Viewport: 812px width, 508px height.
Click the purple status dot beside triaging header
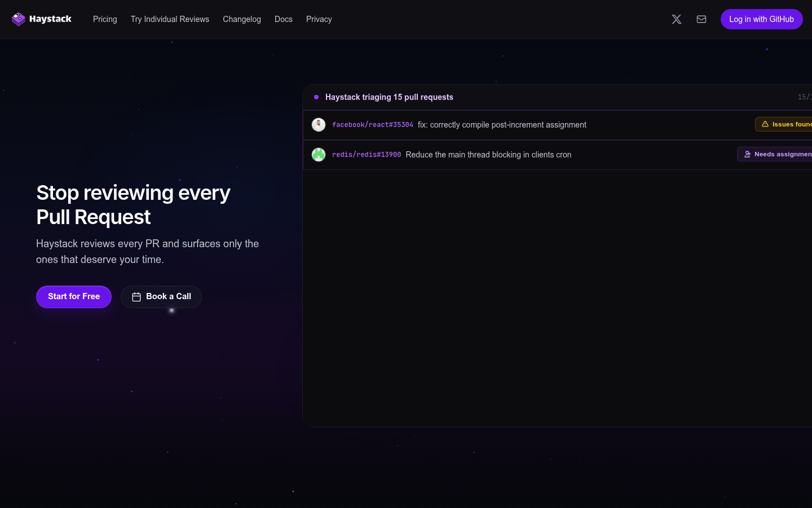pyautogui.click(x=316, y=97)
